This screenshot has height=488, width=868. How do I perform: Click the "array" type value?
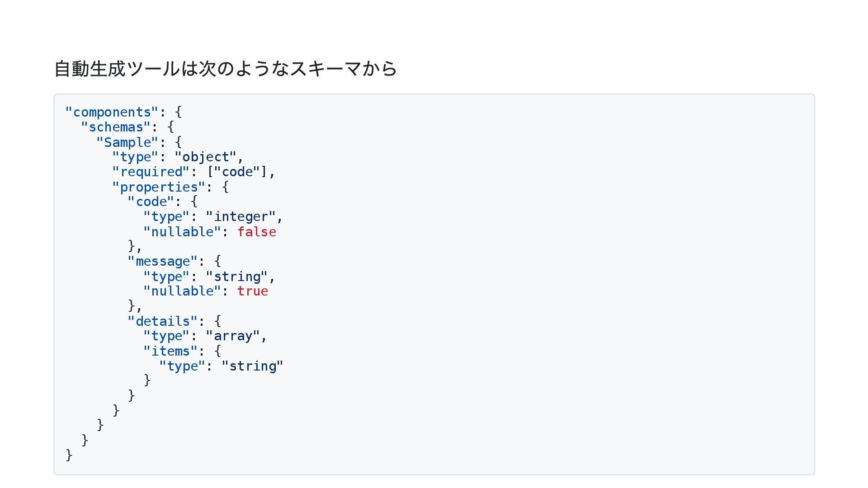coord(233,336)
